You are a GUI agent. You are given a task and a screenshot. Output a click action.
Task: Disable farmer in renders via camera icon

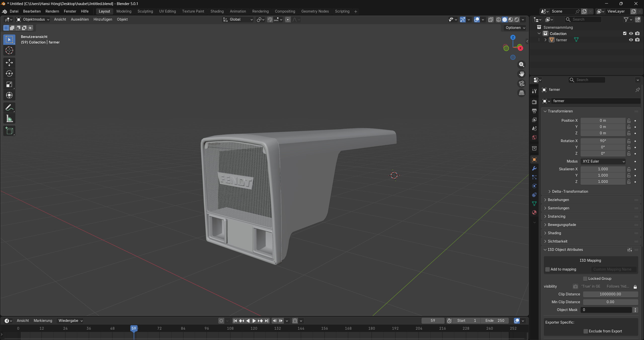click(x=637, y=40)
